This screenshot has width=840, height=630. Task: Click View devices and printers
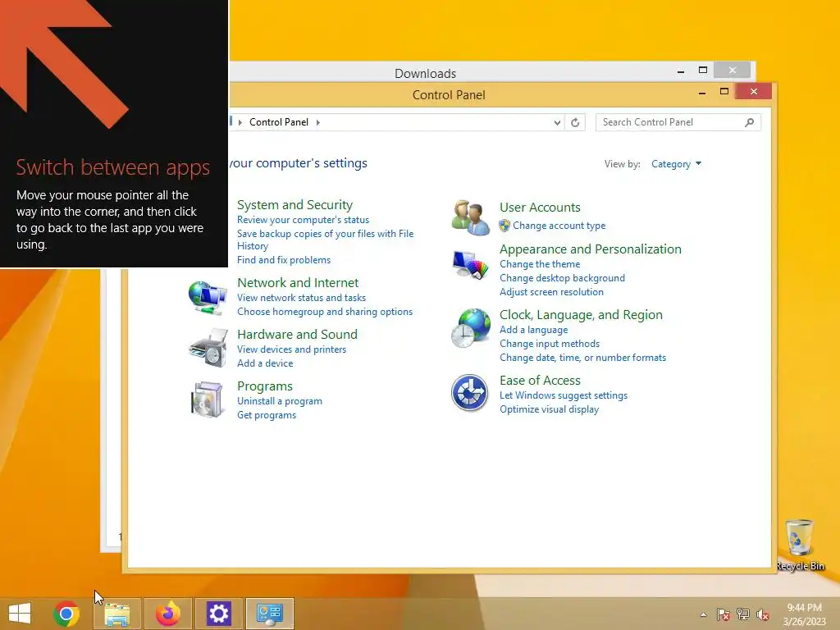(x=291, y=349)
